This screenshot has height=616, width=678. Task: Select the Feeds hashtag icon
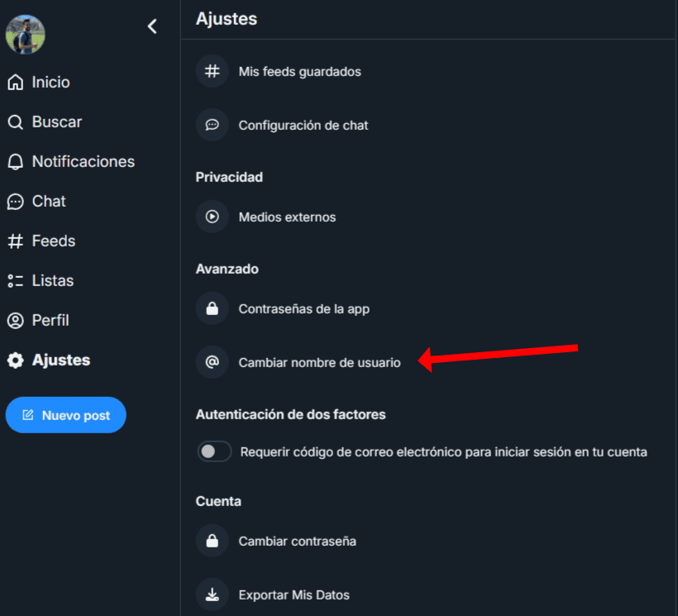(x=16, y=241)
